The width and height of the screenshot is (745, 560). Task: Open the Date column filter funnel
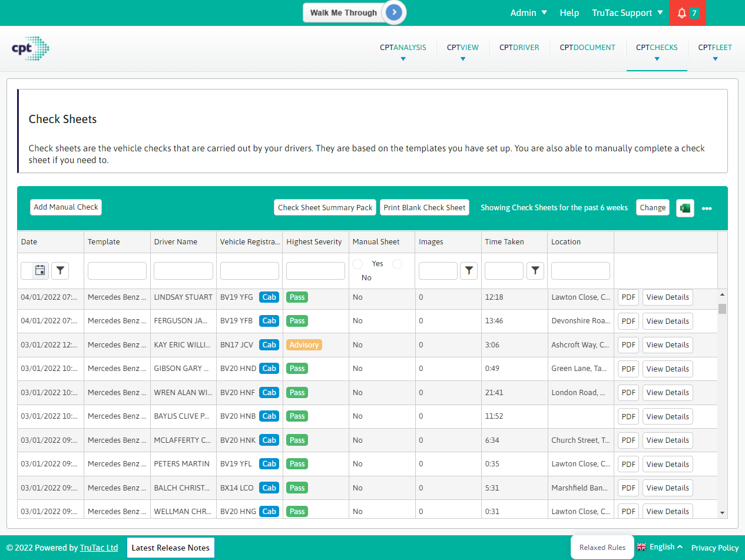coord(59,270)
